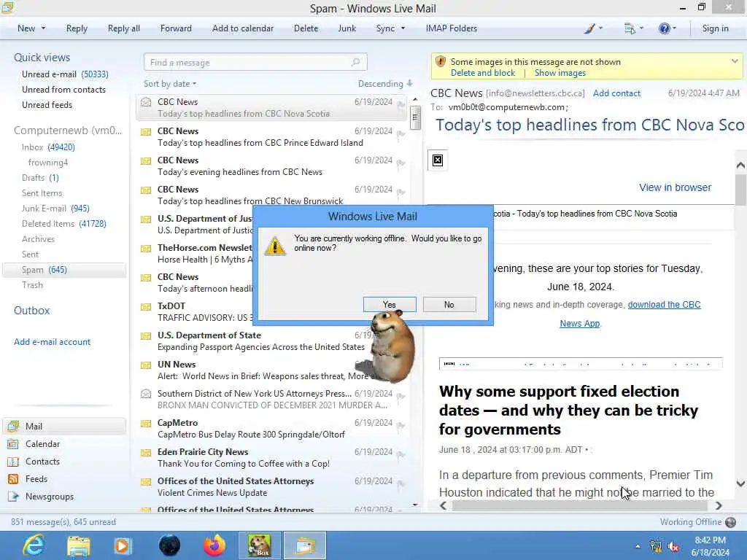Image resolution: width=747 pixels, height=560 pixels.
Task: Click Delete in toolbar
Action: [306, 28]
